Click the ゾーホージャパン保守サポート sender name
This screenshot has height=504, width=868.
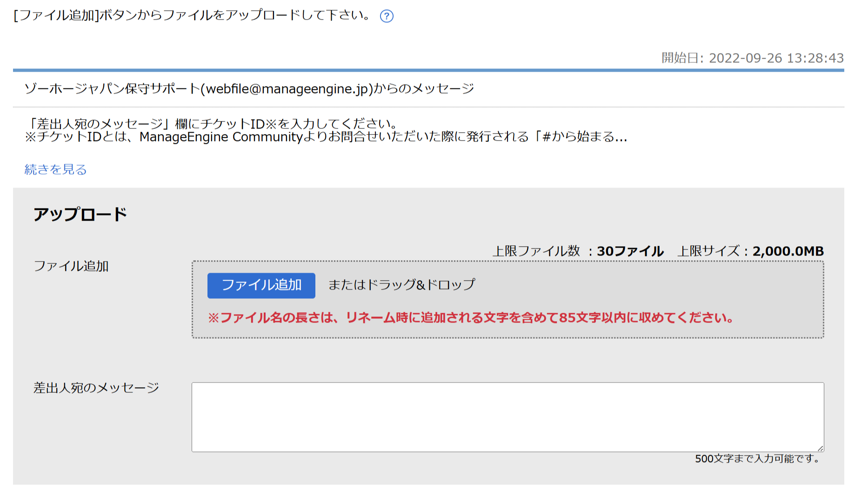coord(112,89)
